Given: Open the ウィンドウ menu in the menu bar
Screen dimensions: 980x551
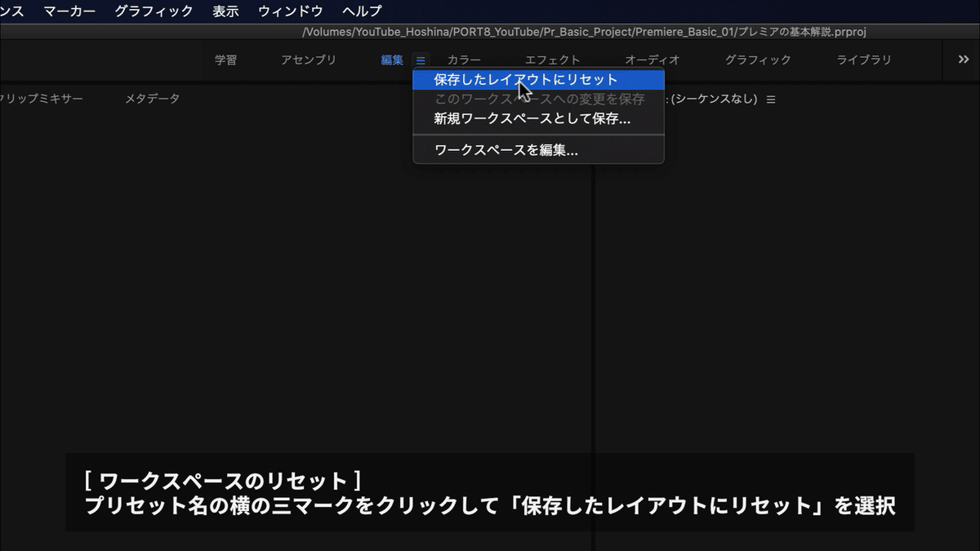Looking at the screenshot, I should click(x=290, y=11).
